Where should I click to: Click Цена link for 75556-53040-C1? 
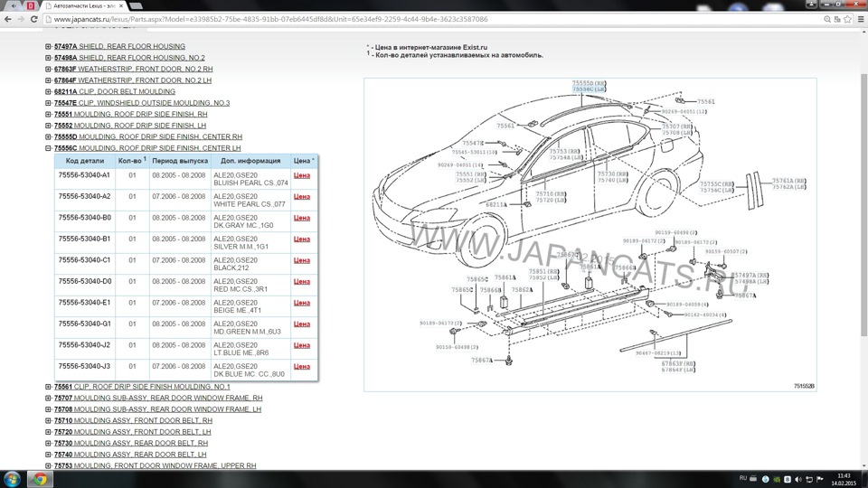click(x=302, y=260)
